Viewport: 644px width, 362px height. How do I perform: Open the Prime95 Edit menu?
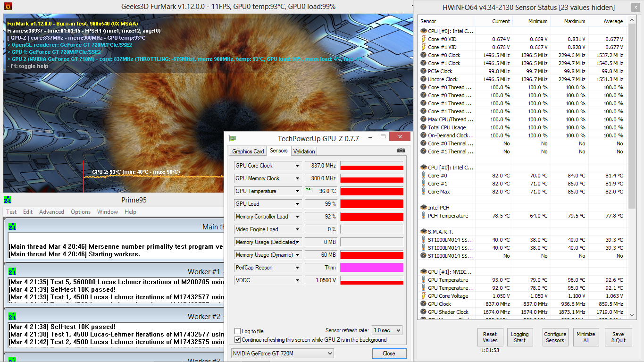(x=28, y=212)
